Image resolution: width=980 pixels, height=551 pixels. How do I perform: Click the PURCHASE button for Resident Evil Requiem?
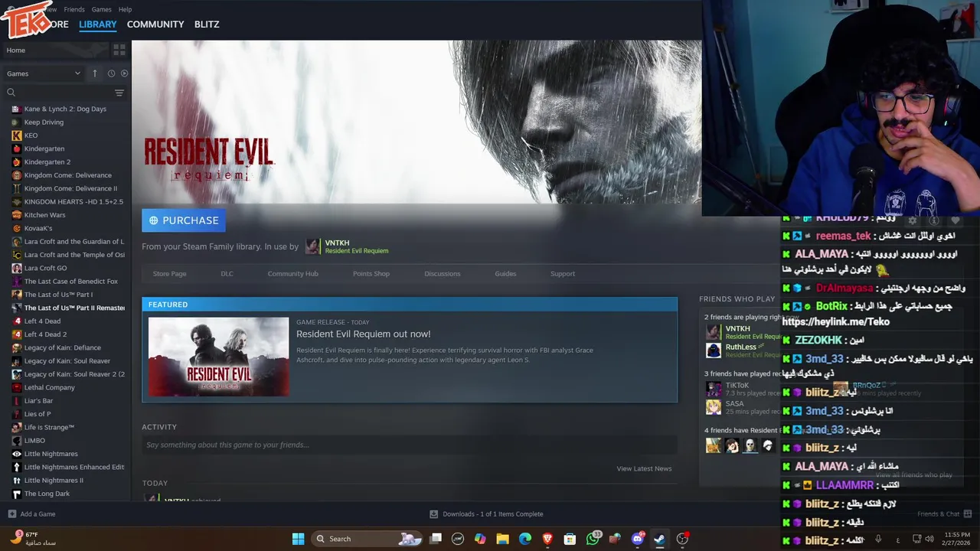coord(184,220)
